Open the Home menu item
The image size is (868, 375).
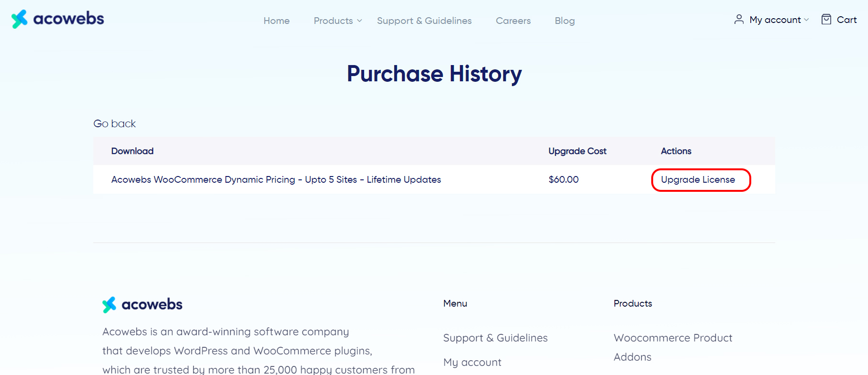coord(277,21)
